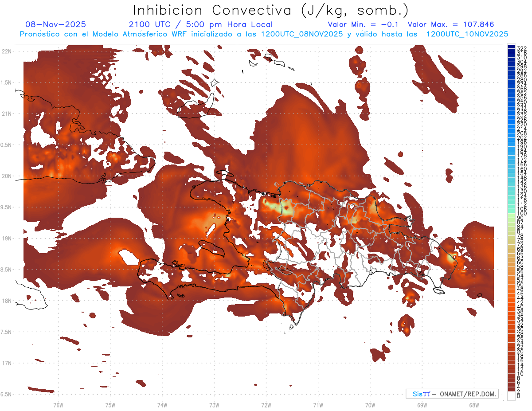Viewport: 532px width, 411px height.
Task: Click the "19N" latitude label
Action: tap(7, 239)
